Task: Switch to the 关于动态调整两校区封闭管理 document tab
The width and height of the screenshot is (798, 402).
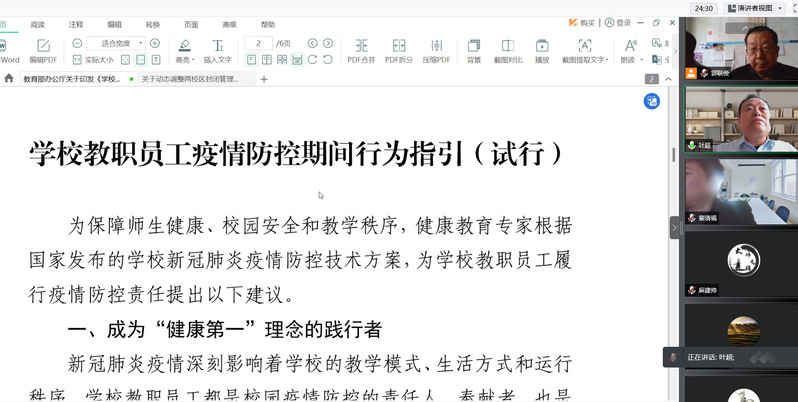Action: pyautogui.click(x=188, y=78)
